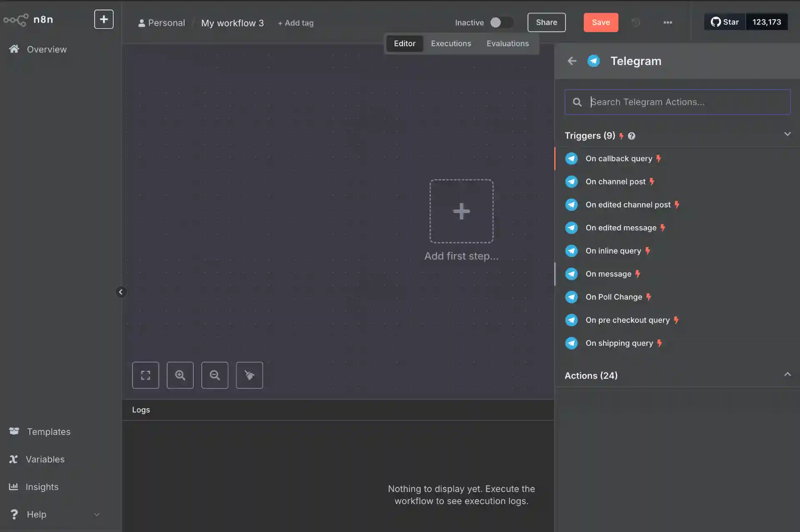Click the search magnifier icon
800x532 pixels.
pos(577,102)
